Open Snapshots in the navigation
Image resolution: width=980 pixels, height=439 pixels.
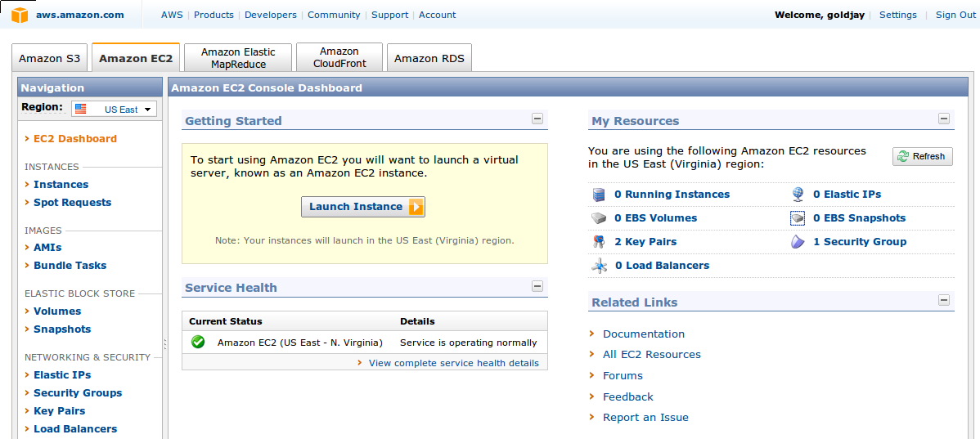click(x=62, y=329)
